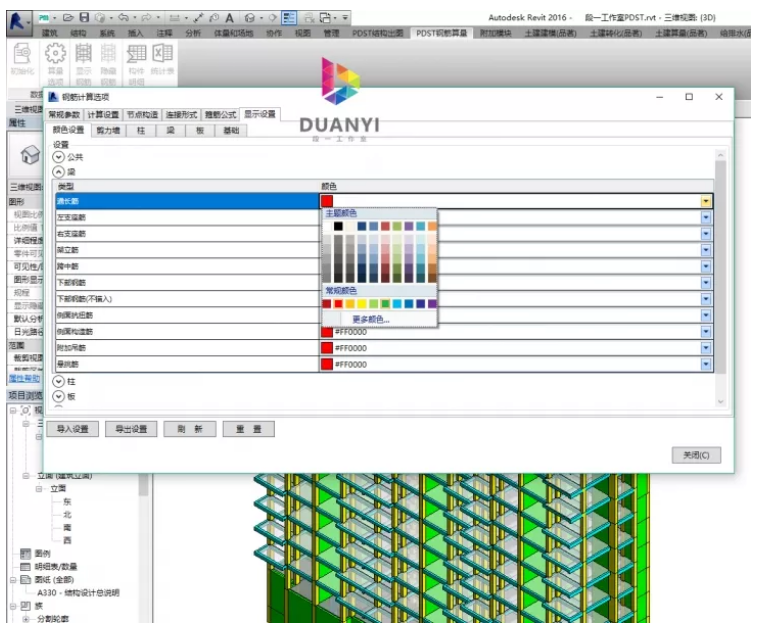Open color dropdown arrow for 跨中筋 row

706,266
